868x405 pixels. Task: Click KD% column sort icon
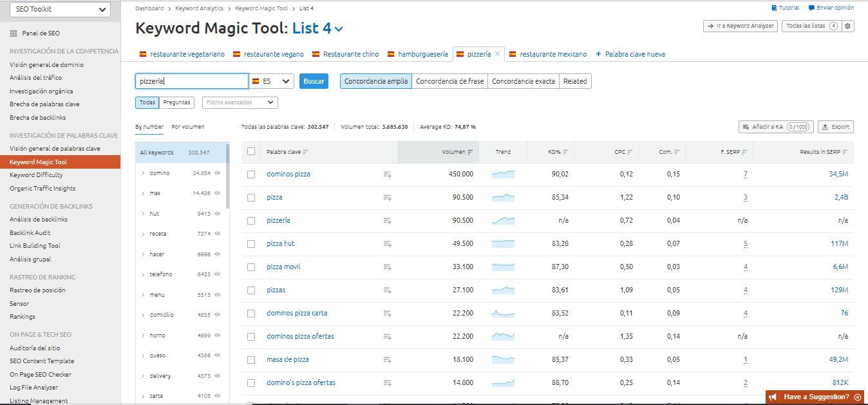[565, 152]
